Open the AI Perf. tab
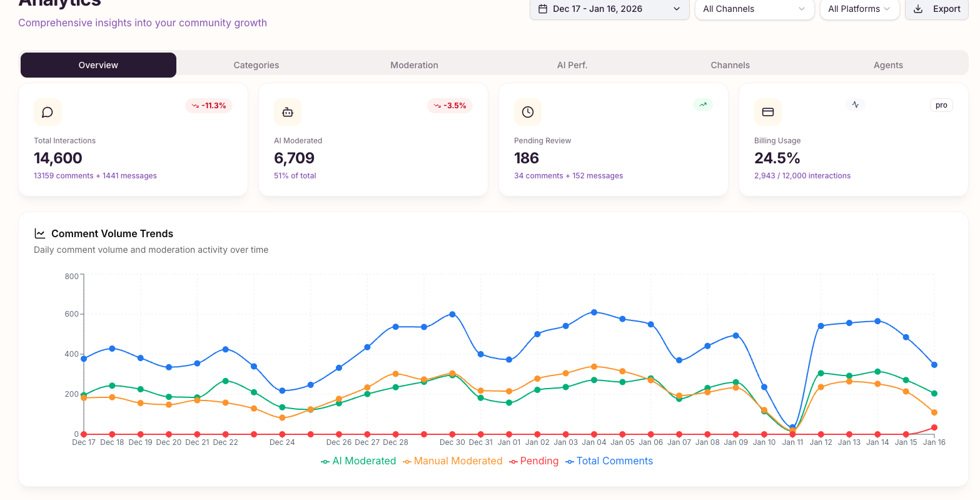 572,65
